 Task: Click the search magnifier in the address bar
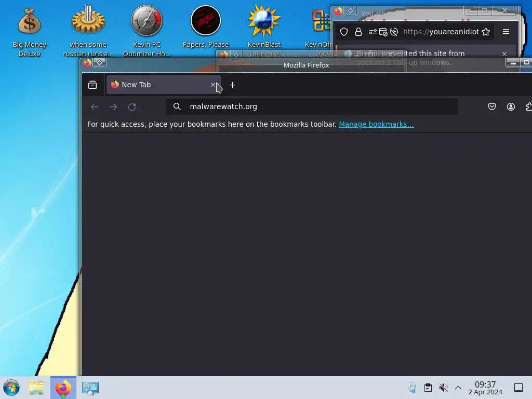tap(177, 107)
